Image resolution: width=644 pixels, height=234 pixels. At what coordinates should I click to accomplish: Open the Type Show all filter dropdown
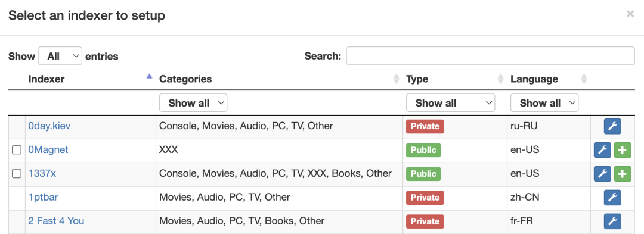(x=451, y=103)
